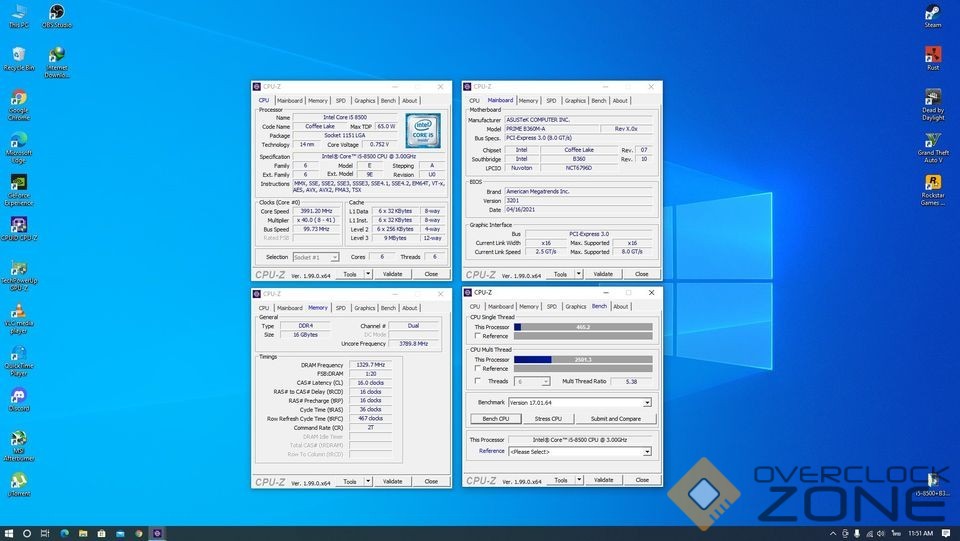Open QuickTime Player desktop shortcut
Image resolution: width=960 pixels, height=541 pixels.
click(x=19, y=361)
